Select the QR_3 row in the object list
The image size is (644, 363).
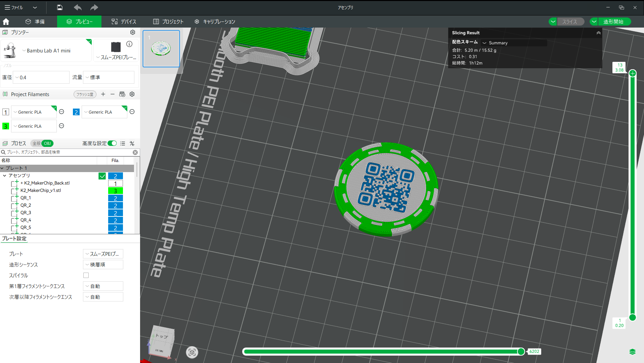click(x=67, y=212)
